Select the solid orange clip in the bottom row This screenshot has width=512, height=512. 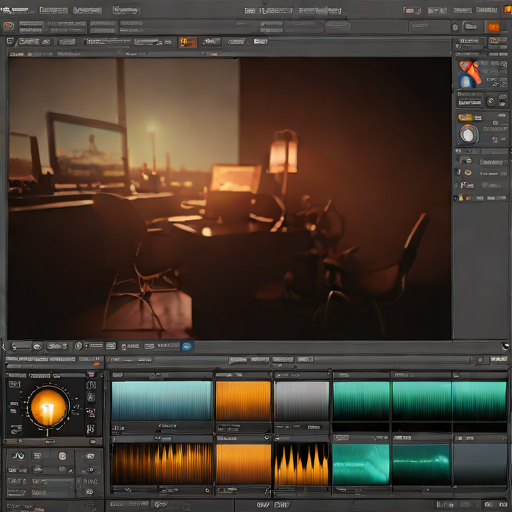(x=243, y=464)
